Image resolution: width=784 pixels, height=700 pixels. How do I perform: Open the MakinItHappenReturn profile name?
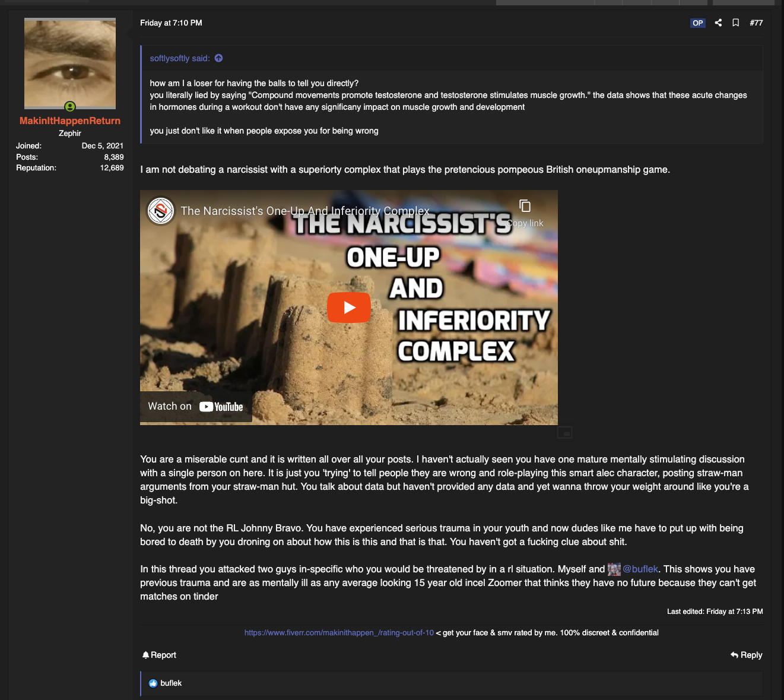click(x=70, y=121)
